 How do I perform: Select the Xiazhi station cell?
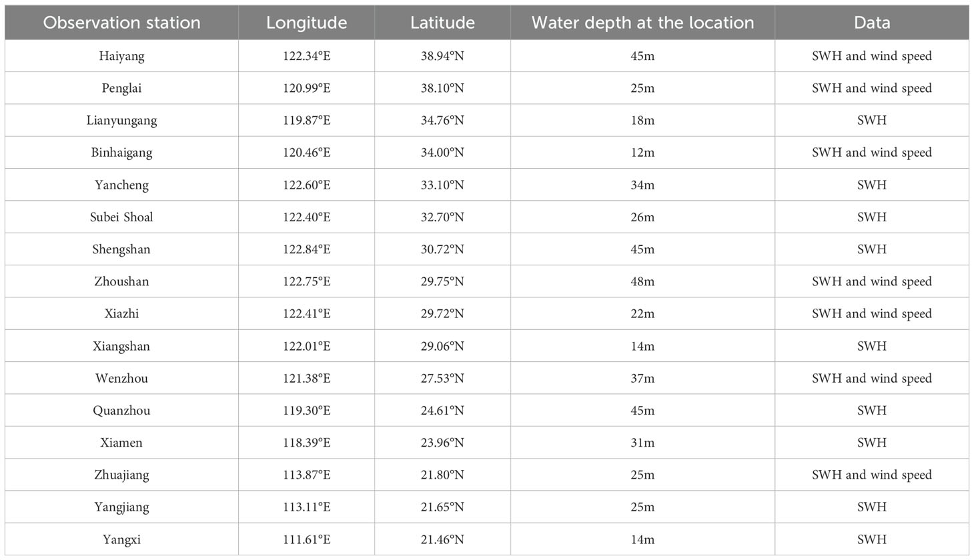(x=121, y=313)
